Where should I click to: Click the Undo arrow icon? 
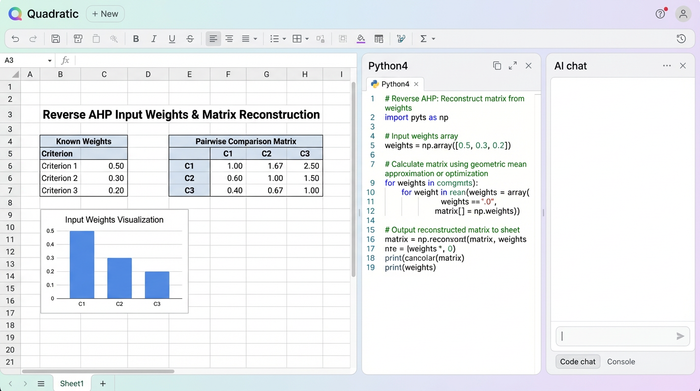(x=15, y=39)
